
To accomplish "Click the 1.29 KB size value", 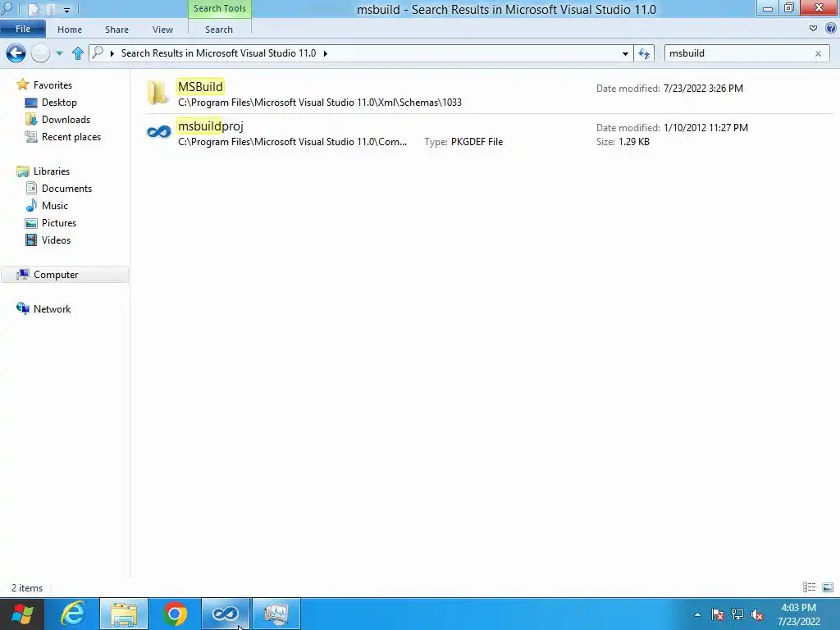I will (x=634, y=142).
